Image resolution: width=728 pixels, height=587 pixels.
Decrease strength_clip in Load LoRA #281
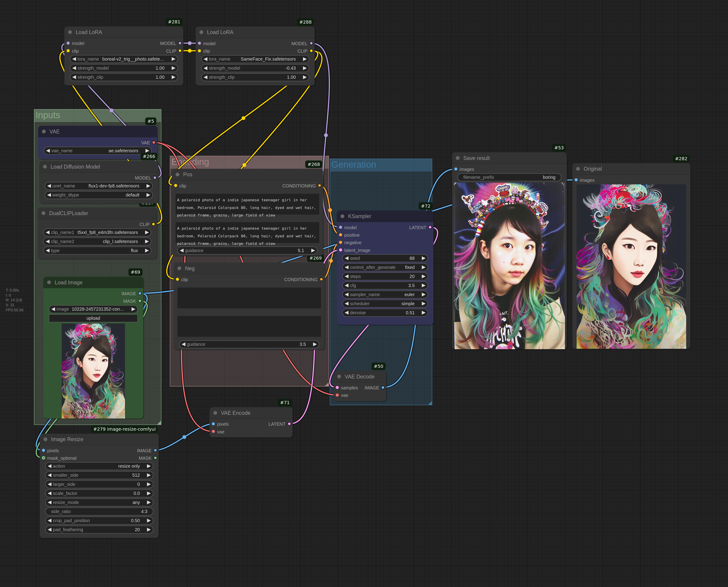[74, 77]
